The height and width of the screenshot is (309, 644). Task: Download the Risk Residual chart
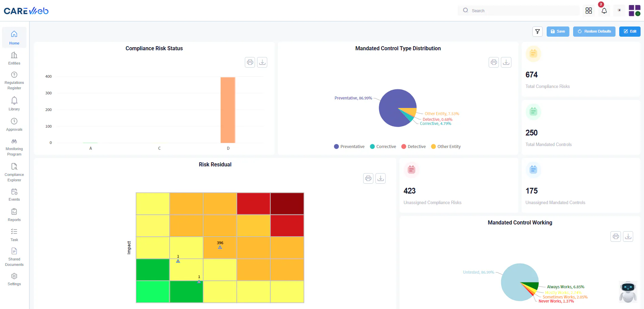click(x=380, y=178)
